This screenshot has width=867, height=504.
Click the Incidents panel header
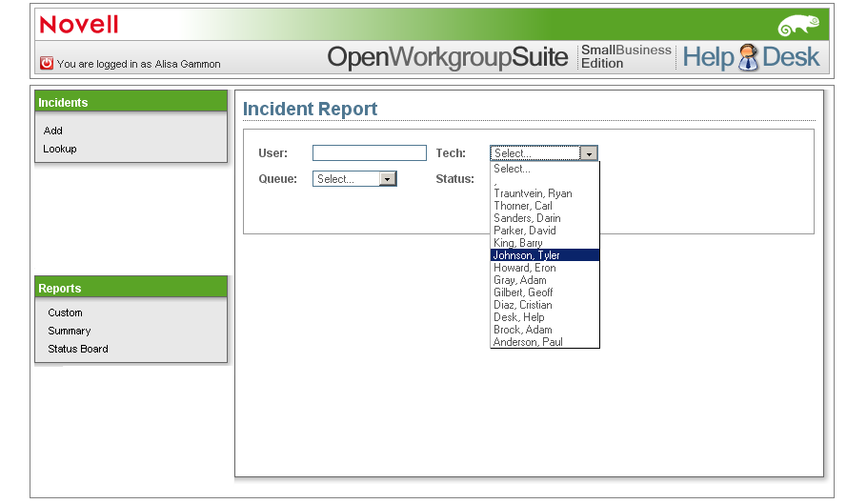pos(131,102)
